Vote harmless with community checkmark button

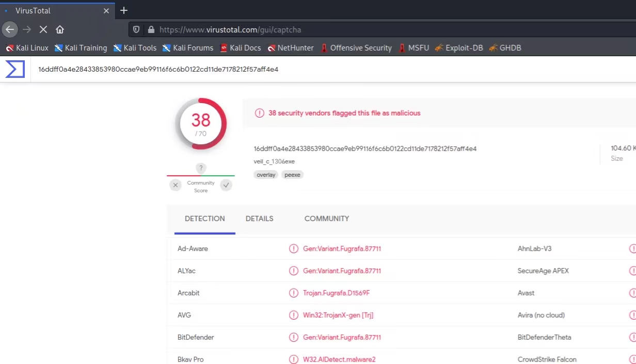pos(226,185)
